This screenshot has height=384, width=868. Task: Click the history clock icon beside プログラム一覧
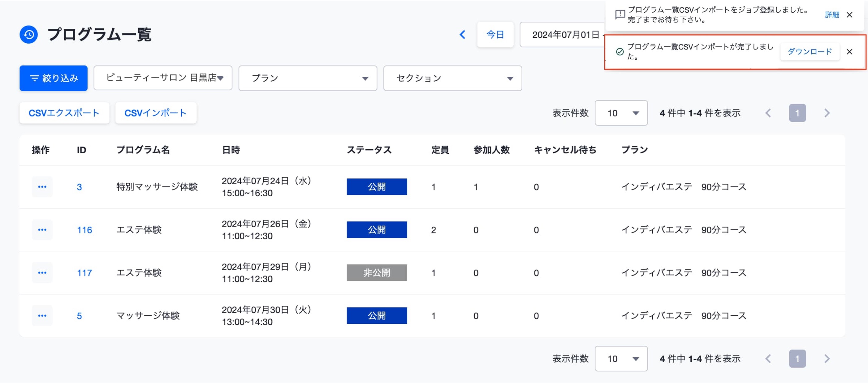coord(29,35)
